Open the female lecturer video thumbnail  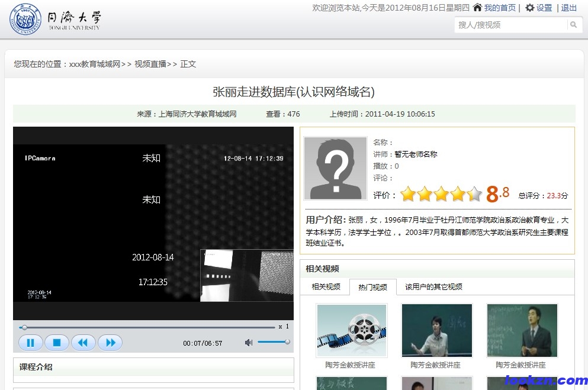tap(437, 330)
